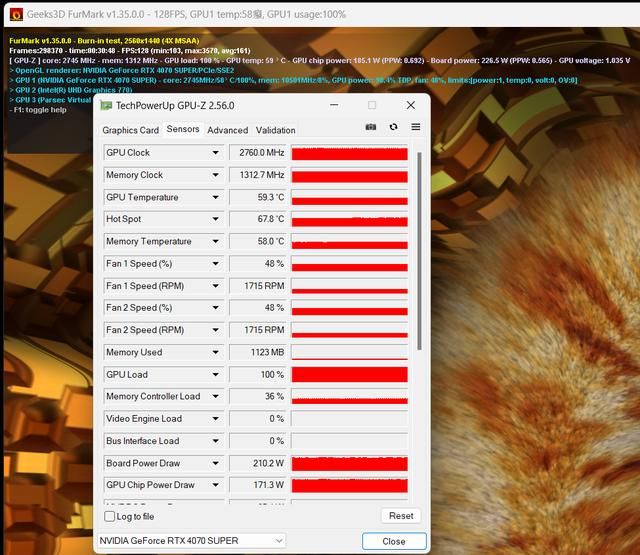
Task: Click the Board Power Draw history graph
Action: [350, 464]
